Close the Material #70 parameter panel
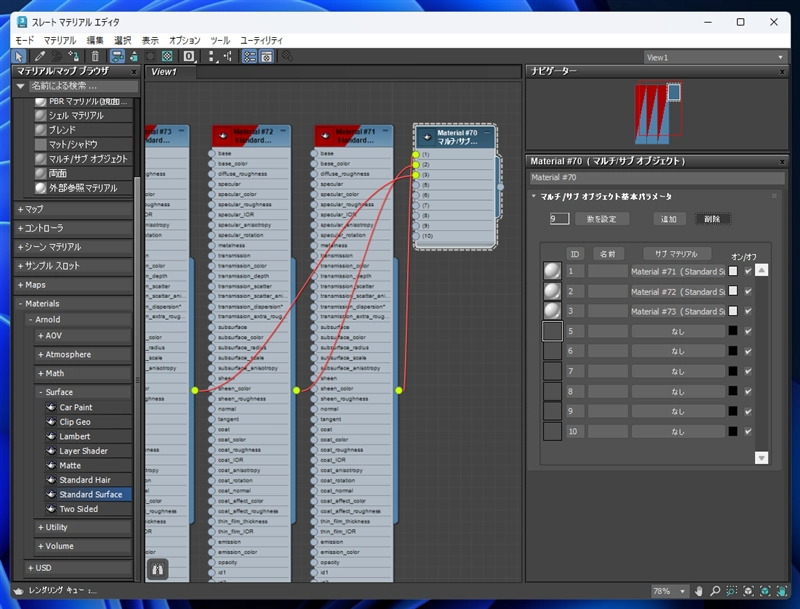The height and width of the screenshot is (609, 800). (x=782, y=162)
